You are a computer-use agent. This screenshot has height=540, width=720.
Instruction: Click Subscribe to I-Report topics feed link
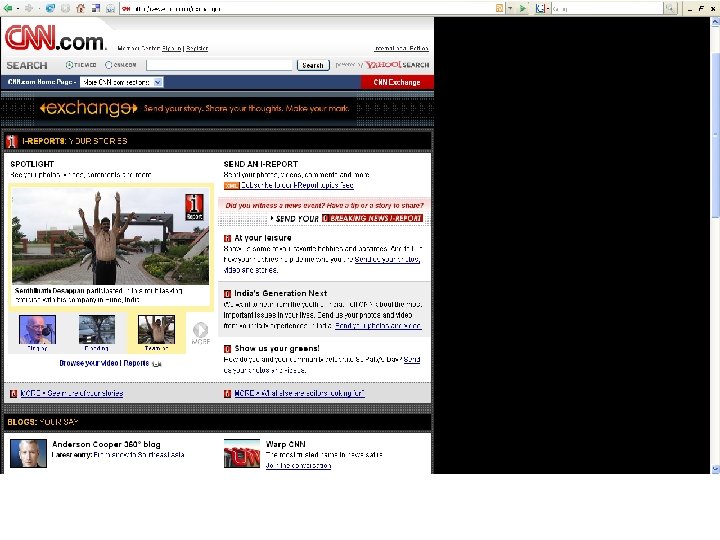[x=297, y=186]
